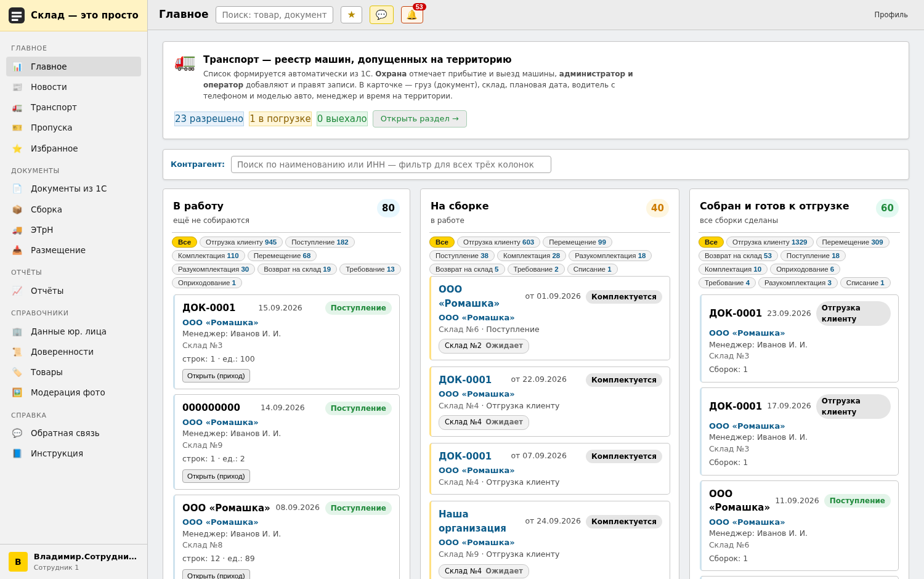Click the 0 выехало status badge

(342, 119)
